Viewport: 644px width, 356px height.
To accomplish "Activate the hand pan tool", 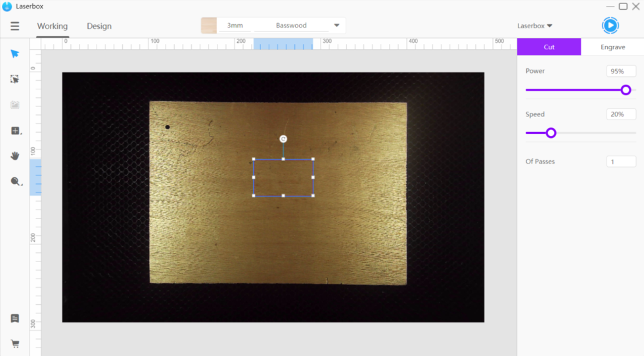I will click(x=15, y=156).
